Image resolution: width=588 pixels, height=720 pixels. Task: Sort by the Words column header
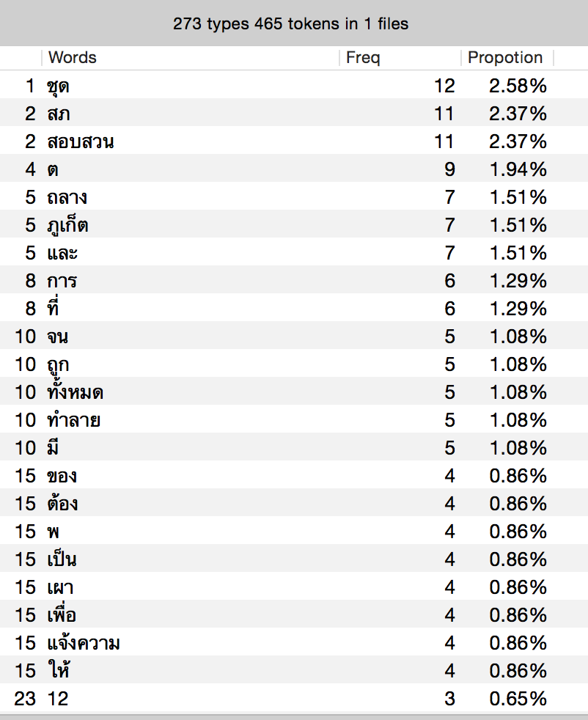click(72, 58)
